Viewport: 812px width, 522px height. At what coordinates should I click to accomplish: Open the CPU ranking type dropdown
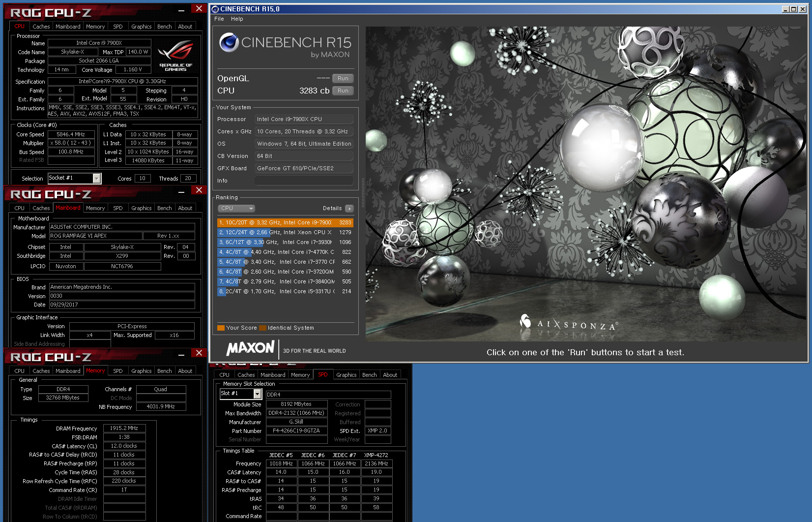tap(236, 208)
